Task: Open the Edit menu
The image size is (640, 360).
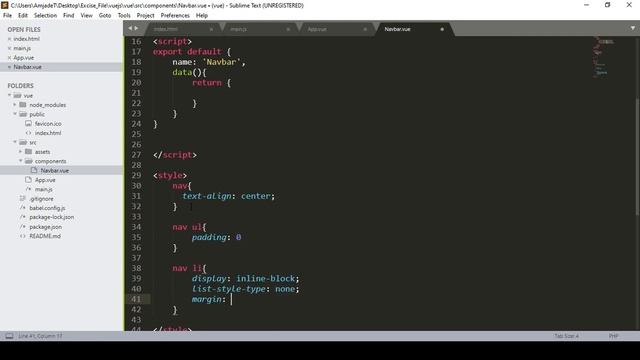Action: coord(23,16)
